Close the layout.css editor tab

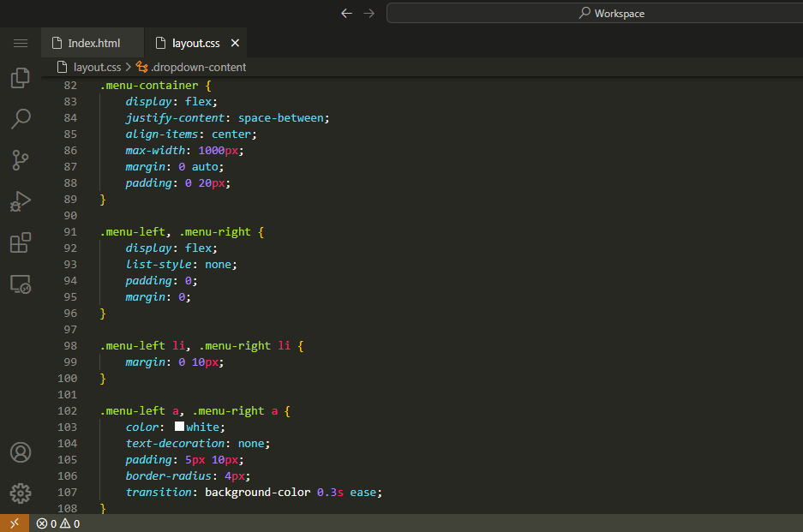point(236,43)
